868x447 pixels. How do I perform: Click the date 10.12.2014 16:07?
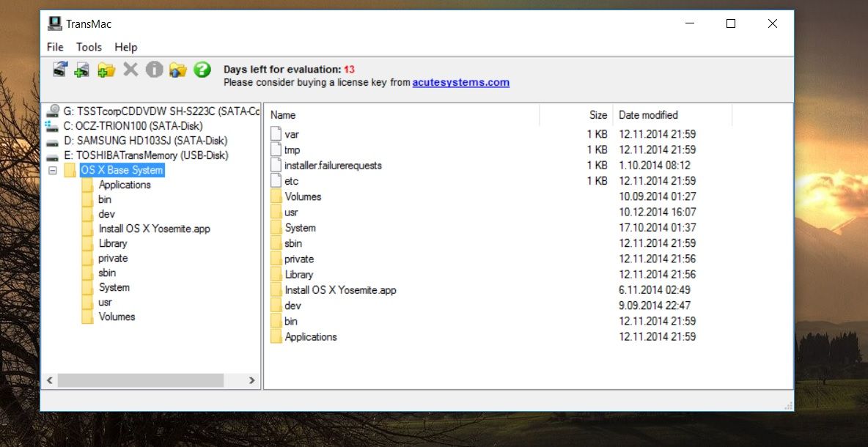click(x=657, y=212)
